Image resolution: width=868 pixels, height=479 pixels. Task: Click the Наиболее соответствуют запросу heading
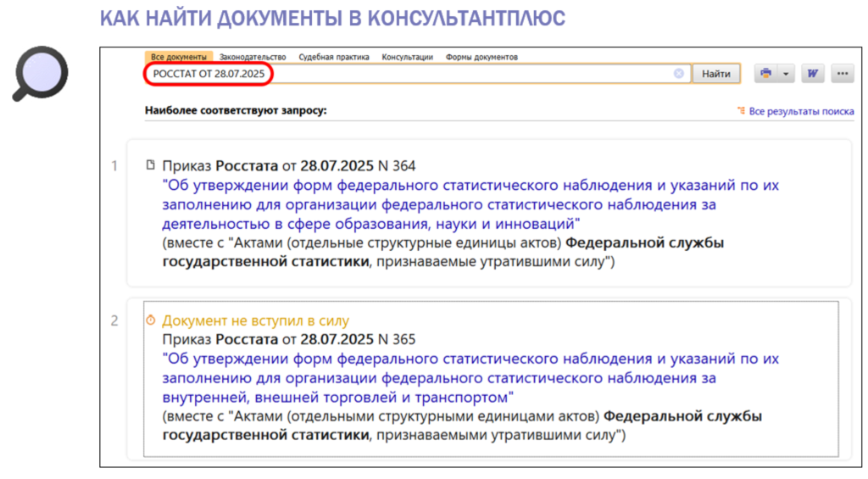tap(236, 110)
